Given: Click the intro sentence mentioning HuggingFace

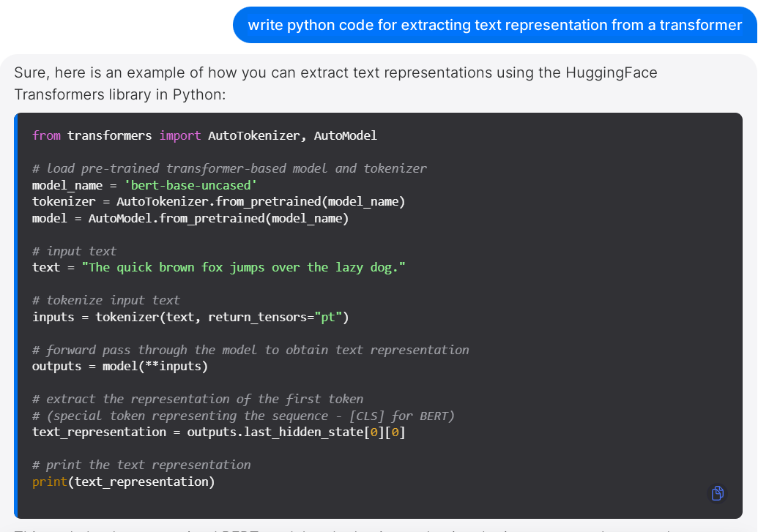Looking at the screenshot, I should tap(335, 83).
